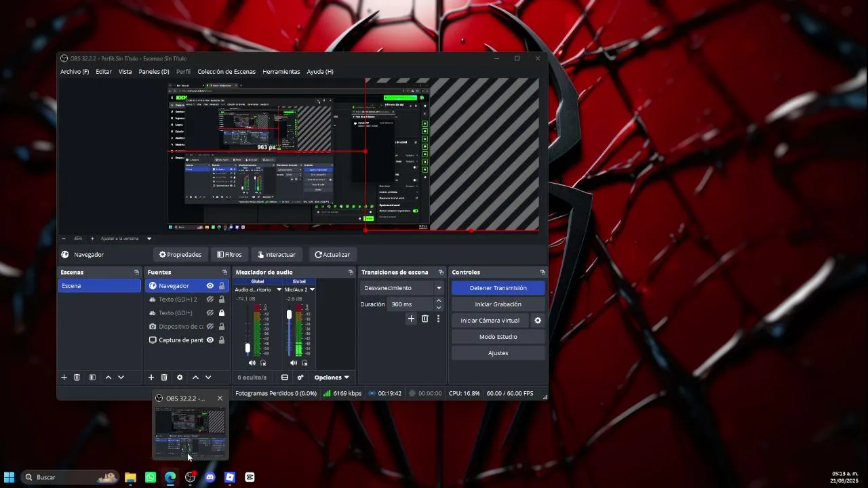Lock the Texto (GDI+) 2 source
This screenshot has height=488, width=868.
click(221, 300)
